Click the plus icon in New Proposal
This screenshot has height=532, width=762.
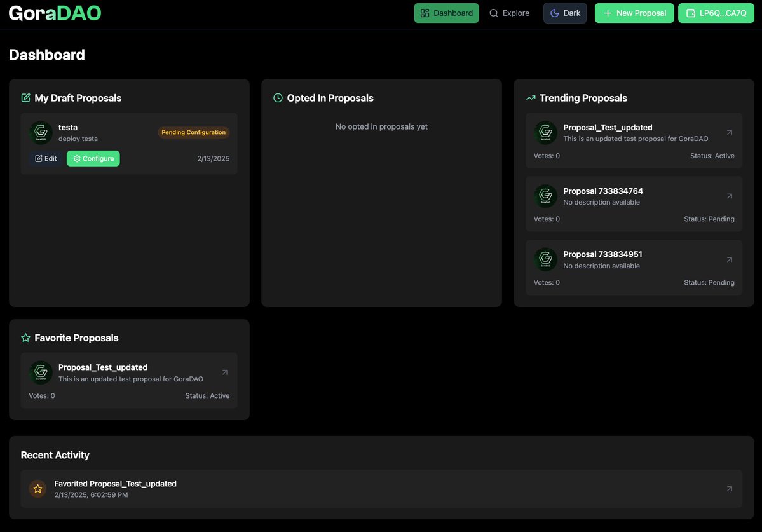tap(608, 13)
